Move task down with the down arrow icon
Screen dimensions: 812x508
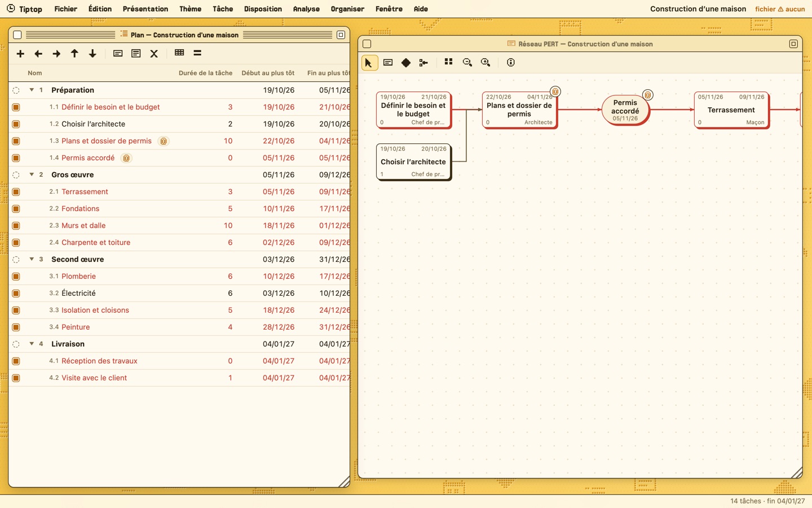pos(92,54)
